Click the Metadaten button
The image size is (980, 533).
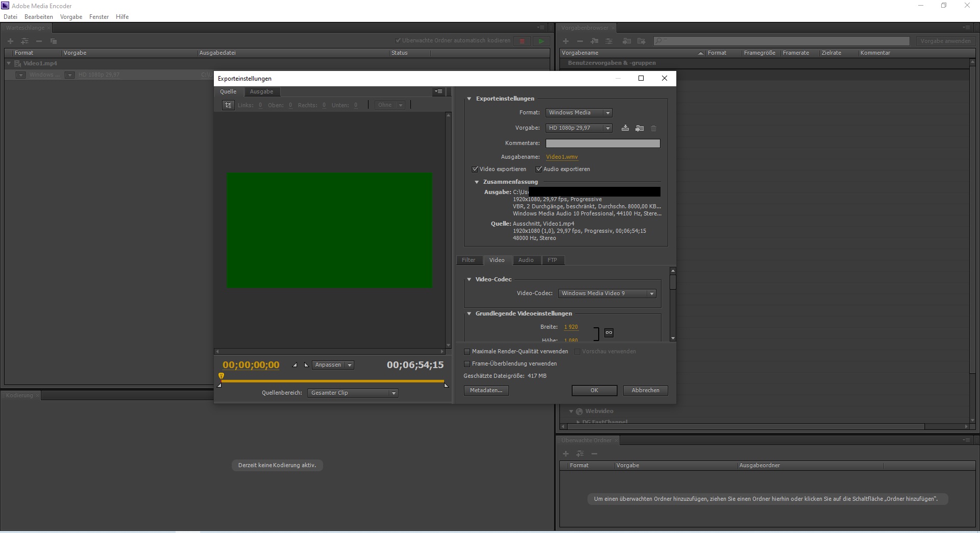[485, 390]
